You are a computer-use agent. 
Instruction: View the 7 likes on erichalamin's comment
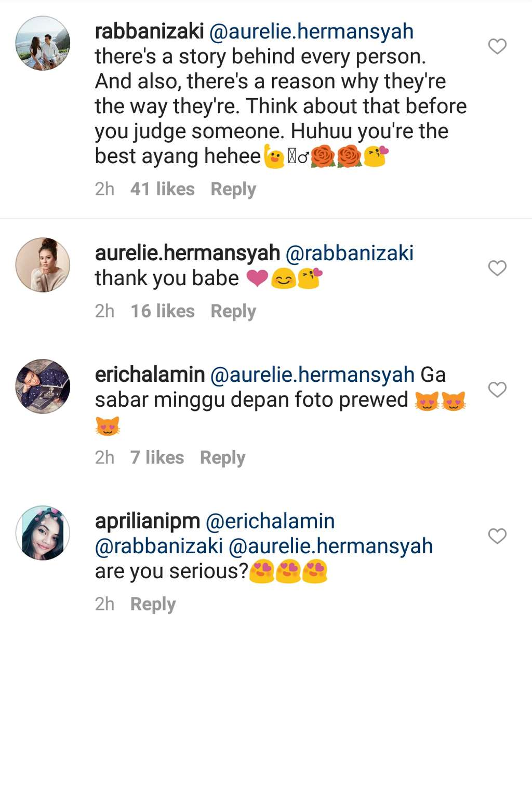pyautogui.click(x=157, y=458)
